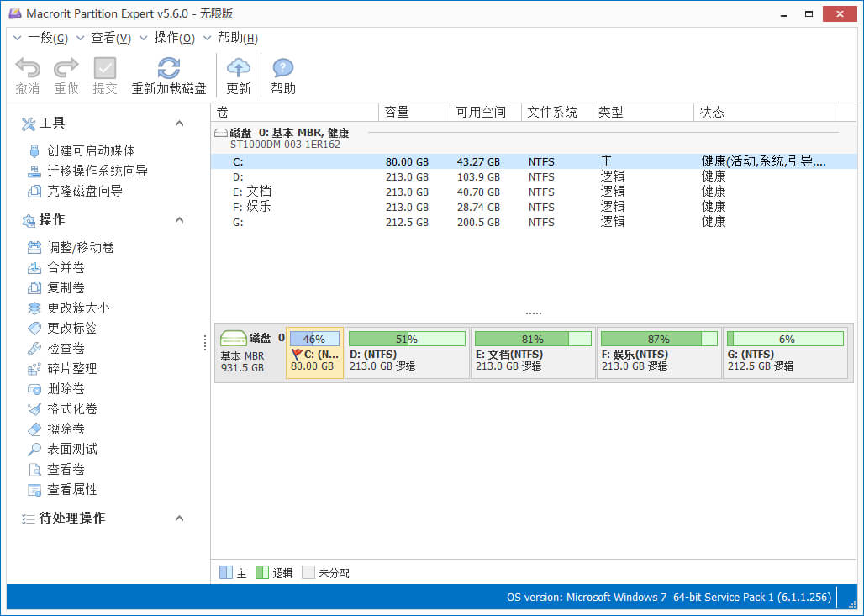
Task: Select G: (NTFS) partition block in disk map
Action: click(x=785, y=353)
